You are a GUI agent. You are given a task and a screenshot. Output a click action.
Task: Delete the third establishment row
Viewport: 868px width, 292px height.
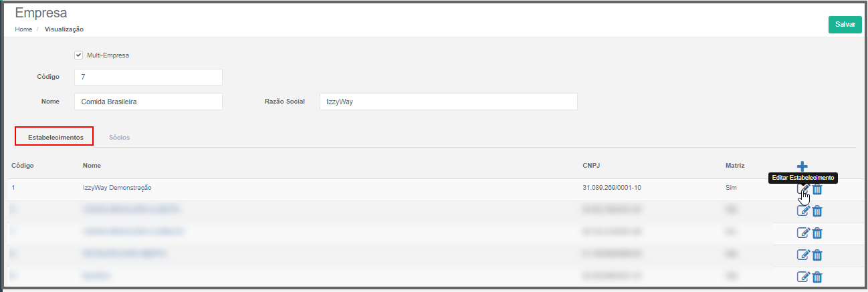[x=817, y=233]
